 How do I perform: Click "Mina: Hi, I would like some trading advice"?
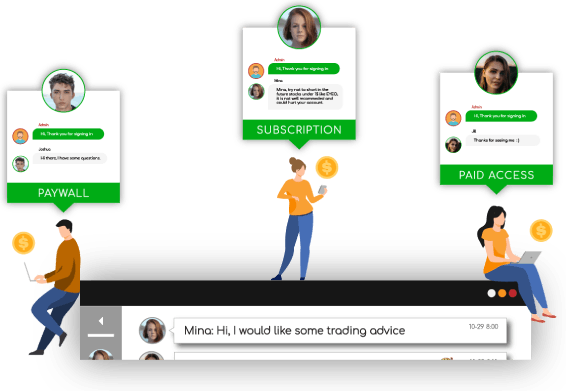(295, 331)
